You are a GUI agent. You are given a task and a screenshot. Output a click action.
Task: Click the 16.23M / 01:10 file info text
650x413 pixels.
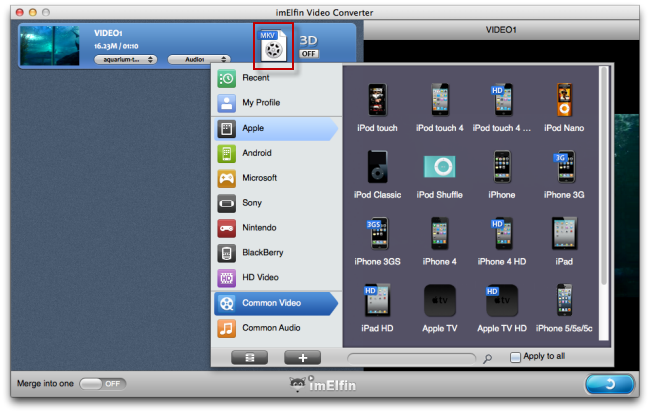coord(116,46)
